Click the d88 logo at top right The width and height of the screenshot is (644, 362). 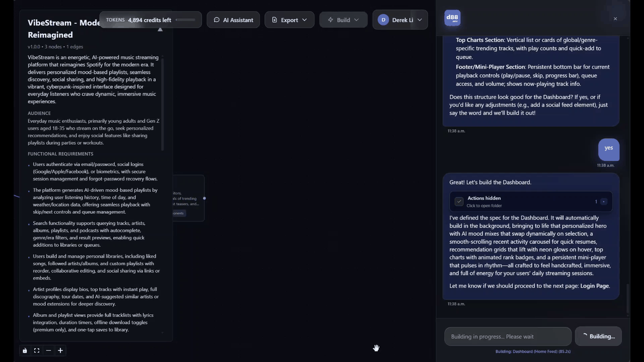[452, 18]
